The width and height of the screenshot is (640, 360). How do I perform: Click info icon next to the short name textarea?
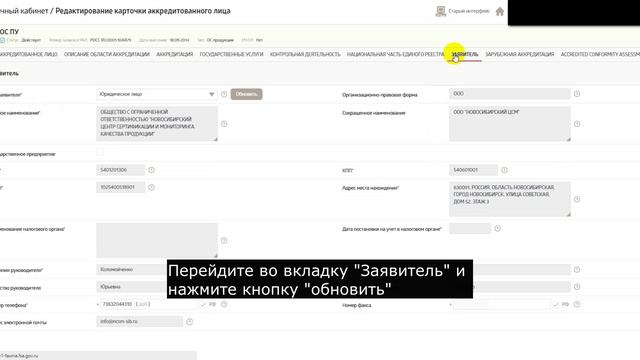pos(577,124)
